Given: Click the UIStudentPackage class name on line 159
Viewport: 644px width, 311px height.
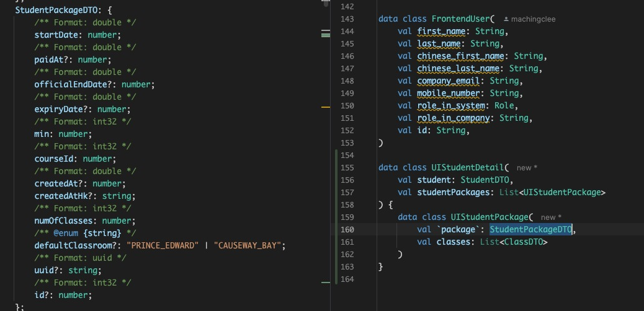Looking at the screenshot, I should (x=490, y=217).
